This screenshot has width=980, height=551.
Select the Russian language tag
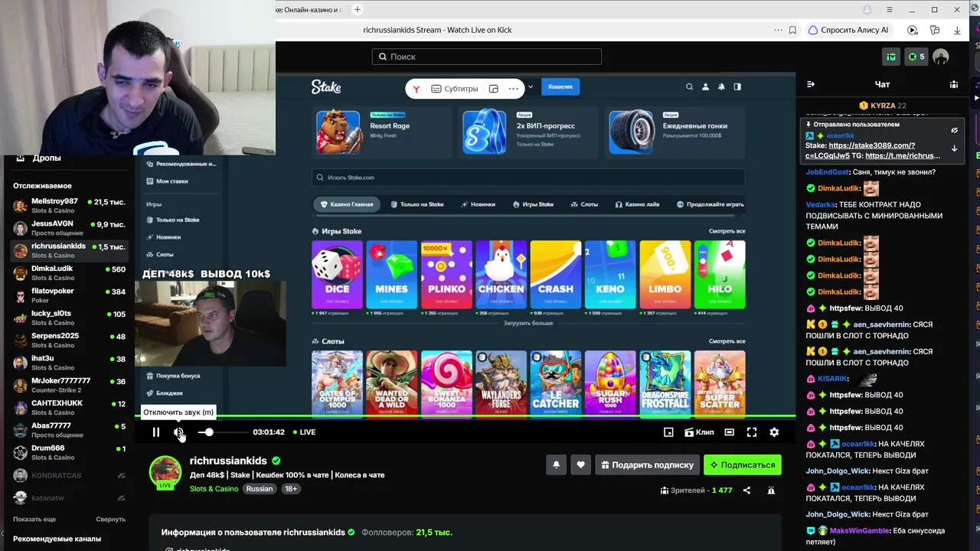click(260, 489)
